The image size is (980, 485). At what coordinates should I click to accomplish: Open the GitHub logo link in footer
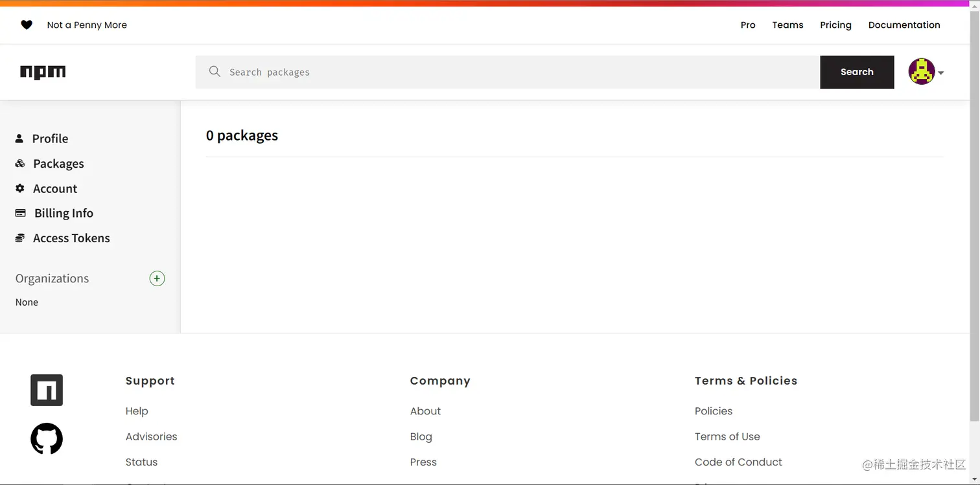pyautogui.click(x=47, y=438)
